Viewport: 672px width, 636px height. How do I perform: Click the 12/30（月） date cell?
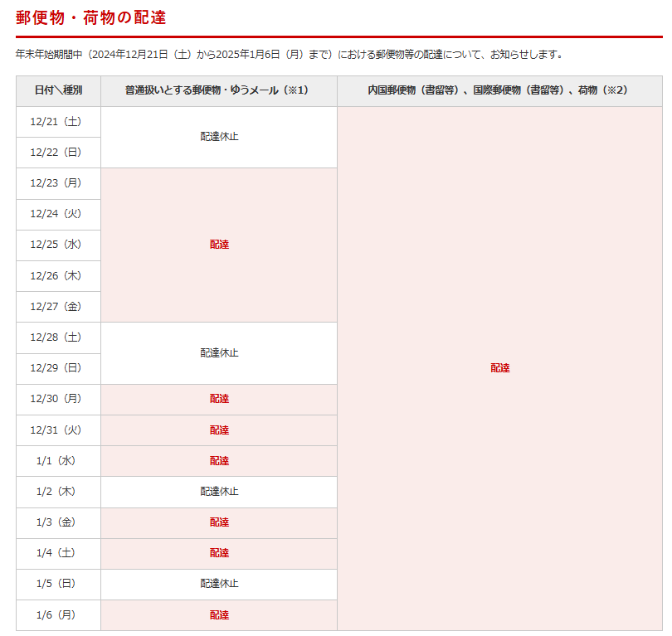pyautogui.click(x=58, y=399)
